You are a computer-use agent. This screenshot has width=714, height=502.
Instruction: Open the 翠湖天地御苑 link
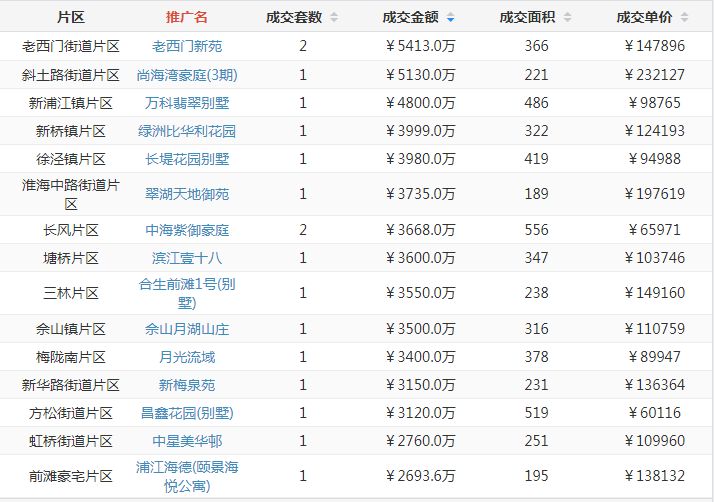(187, 194)
